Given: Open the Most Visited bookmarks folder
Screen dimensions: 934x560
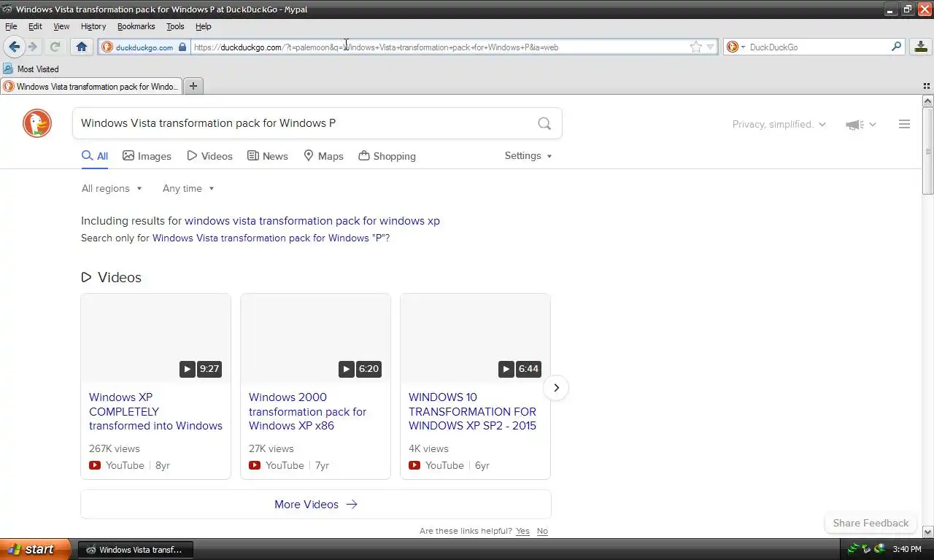Looking at the screenshot, I should [31, 69].
